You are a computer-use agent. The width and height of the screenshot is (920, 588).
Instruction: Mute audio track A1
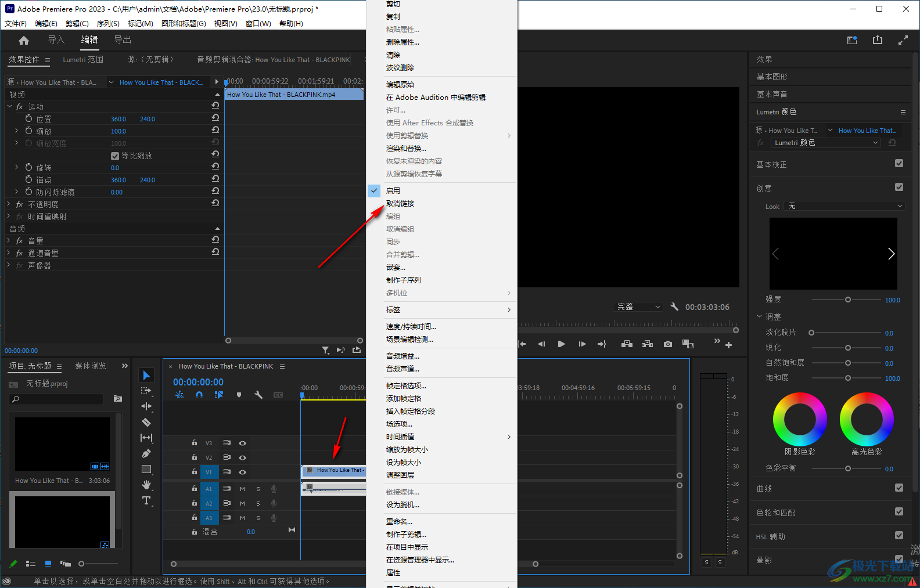242,489
